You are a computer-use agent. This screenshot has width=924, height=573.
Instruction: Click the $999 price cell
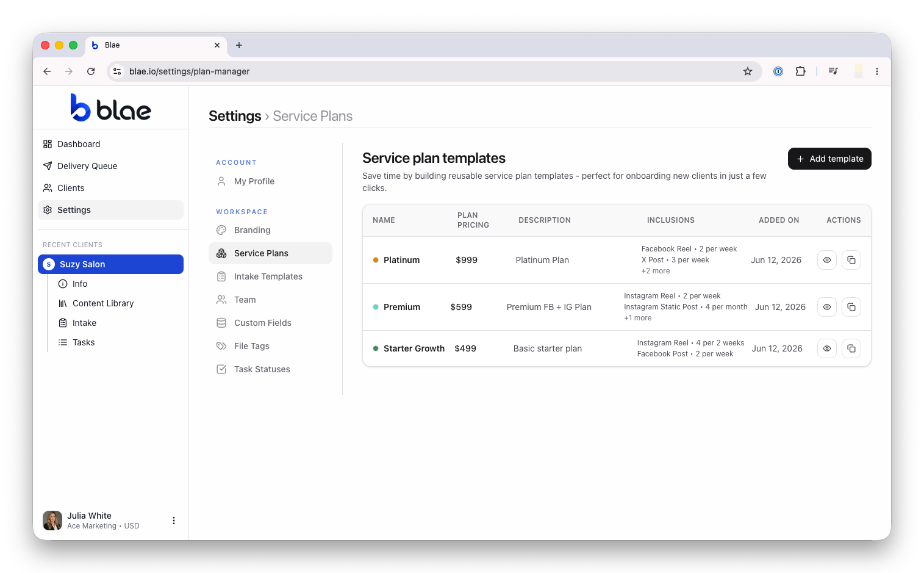[467, 260]
